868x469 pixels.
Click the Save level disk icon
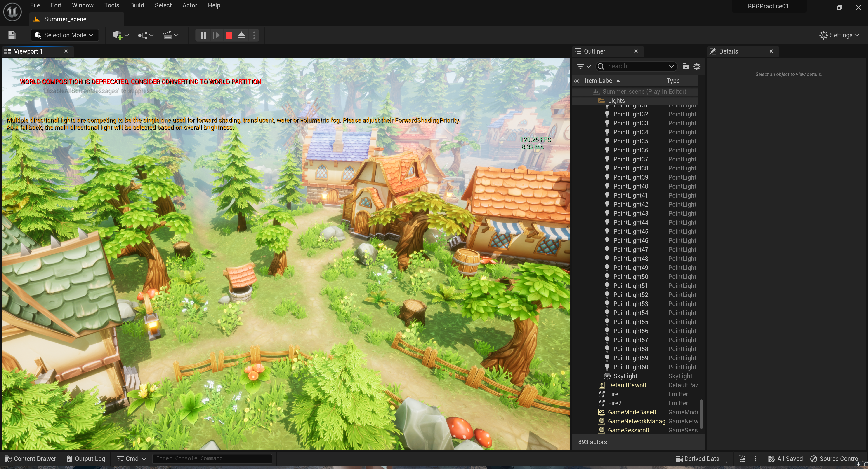(12, 35)
